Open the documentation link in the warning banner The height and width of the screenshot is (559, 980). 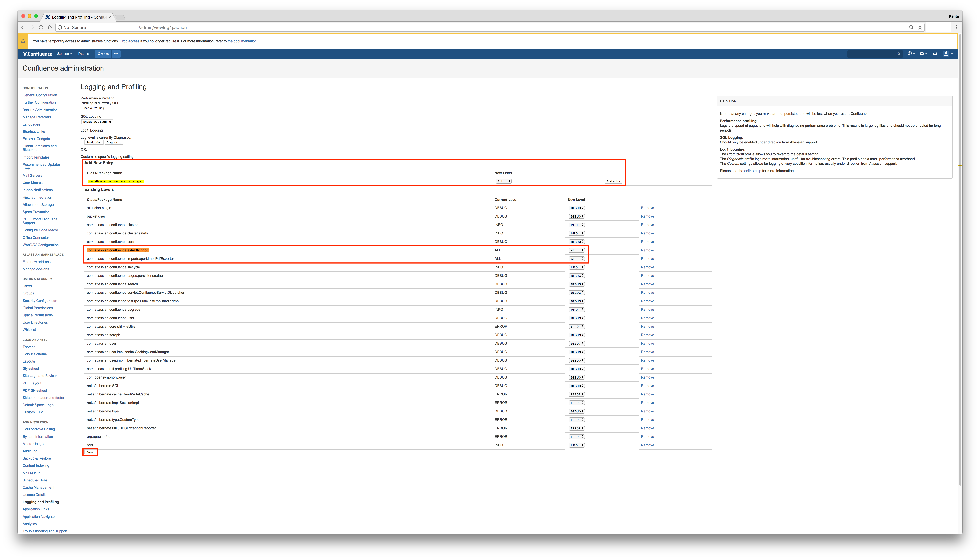242,41
